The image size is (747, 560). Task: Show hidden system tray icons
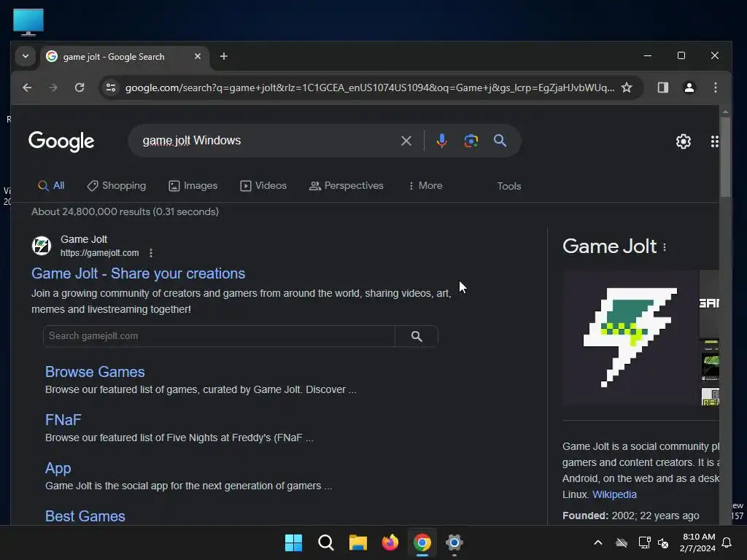click(598, 542)
